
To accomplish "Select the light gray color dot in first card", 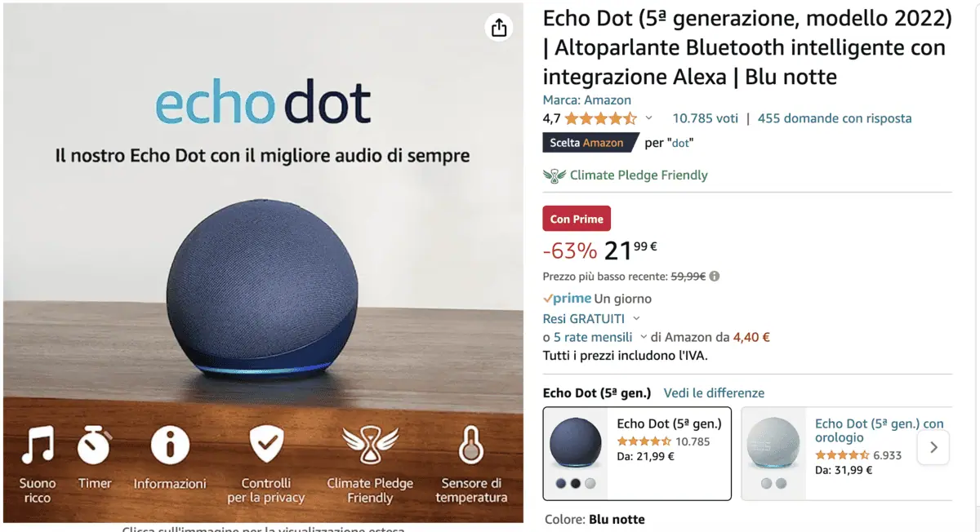I will [x=590, y=483].
